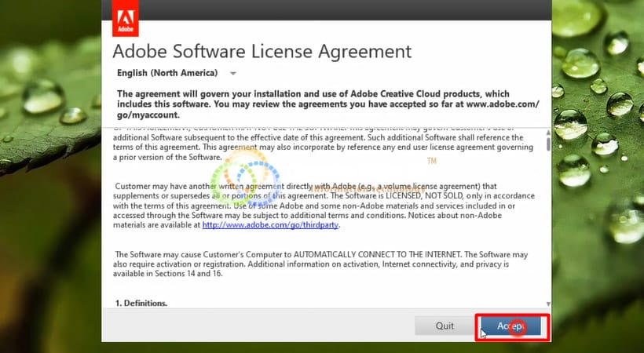Click the "1. Definitions." section heading

pos(141,303)
